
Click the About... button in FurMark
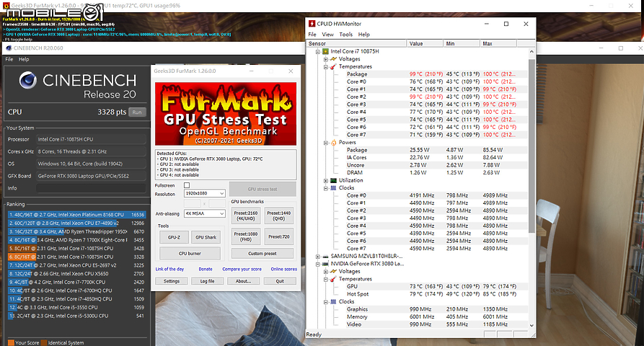(x=243, y=281)
